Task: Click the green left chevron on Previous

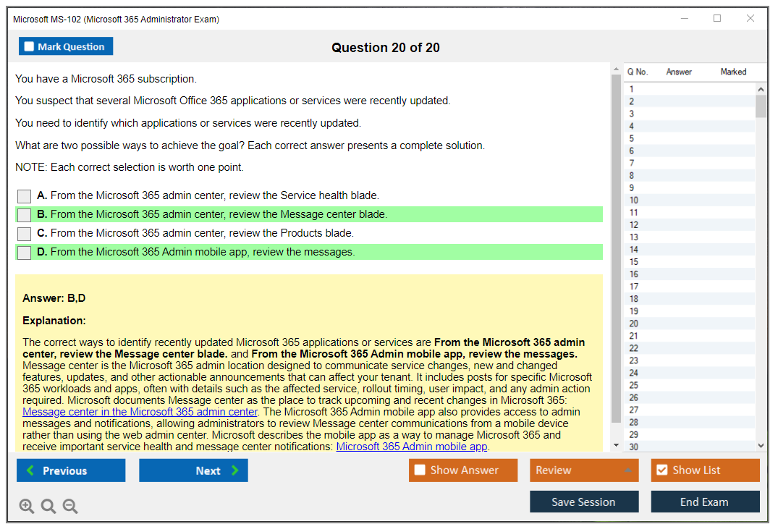Action: (30, 470)
